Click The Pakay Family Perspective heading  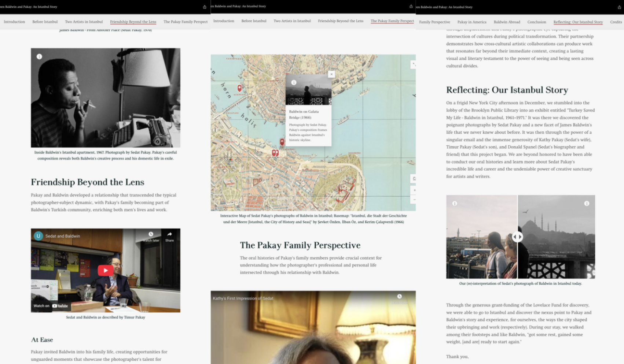coord(300,245)
